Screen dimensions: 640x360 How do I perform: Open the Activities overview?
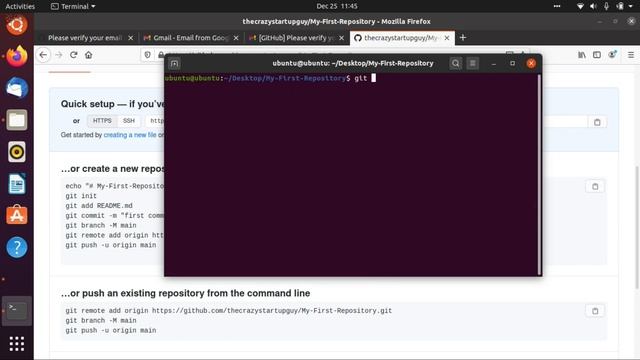[20, 6]
